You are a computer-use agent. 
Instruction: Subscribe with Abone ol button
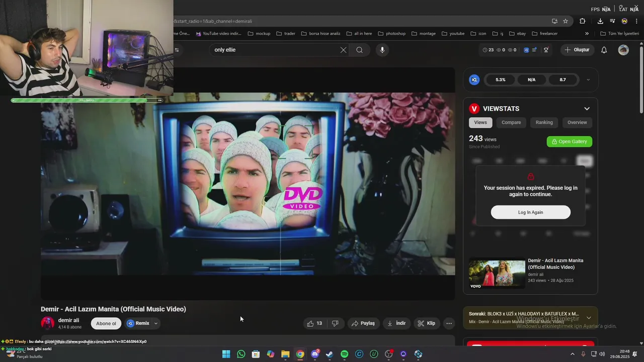(106, 323)
